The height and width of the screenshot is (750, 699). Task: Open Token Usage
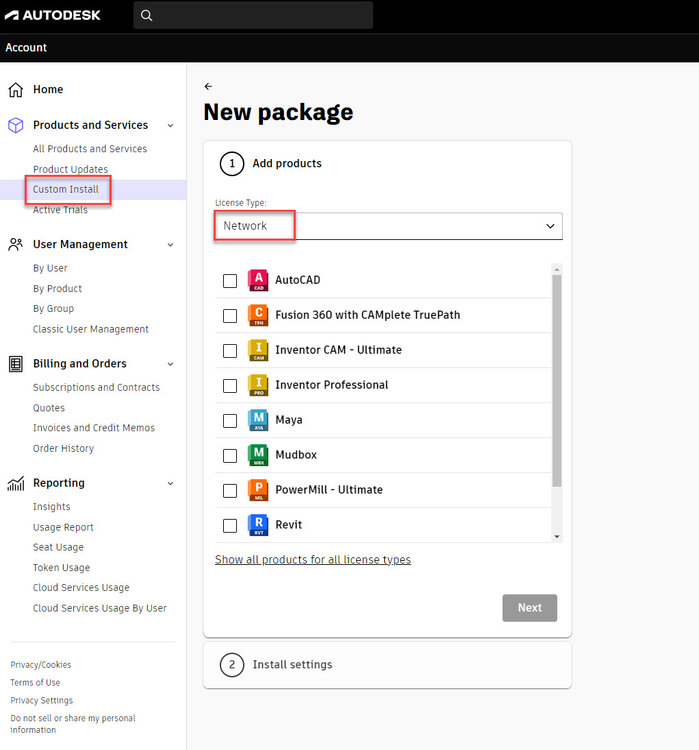point(61,568)
